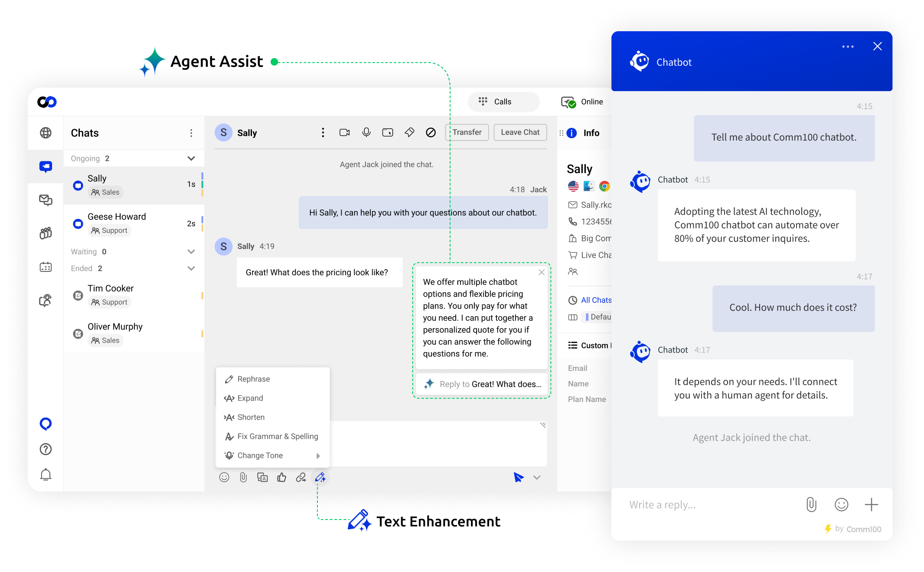Click the agent message input box

(438, 444)
